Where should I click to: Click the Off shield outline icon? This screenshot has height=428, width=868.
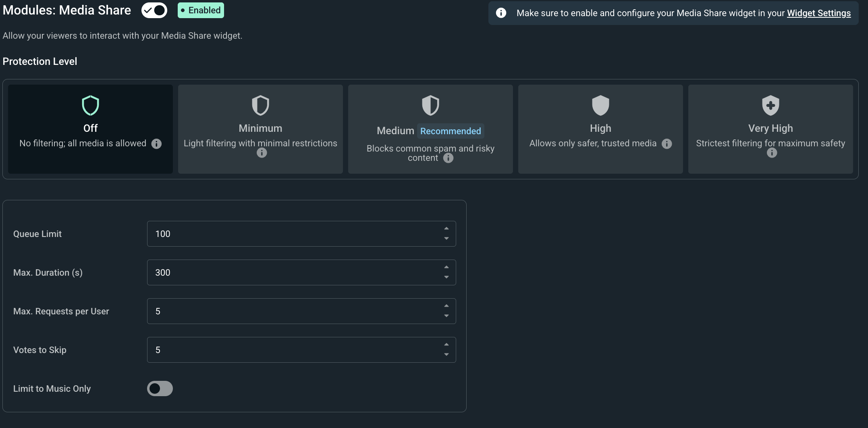[90, 106]
